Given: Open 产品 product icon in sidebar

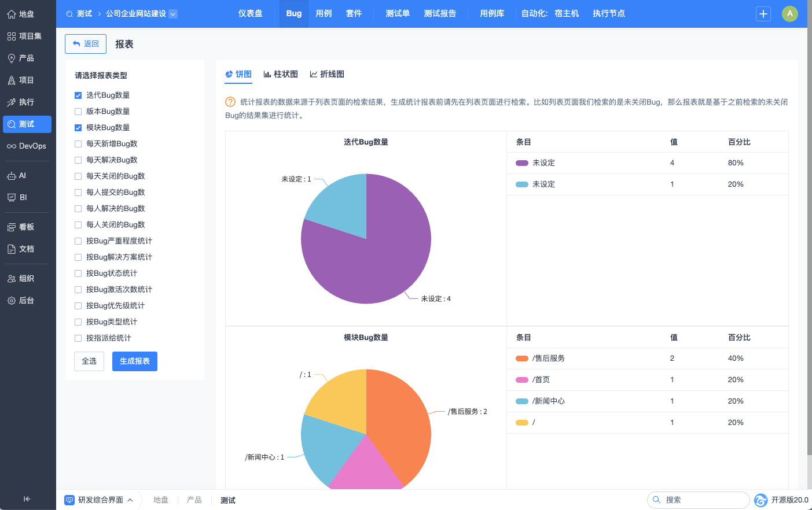Looking at the screenshot, I should tap(12, 58).
